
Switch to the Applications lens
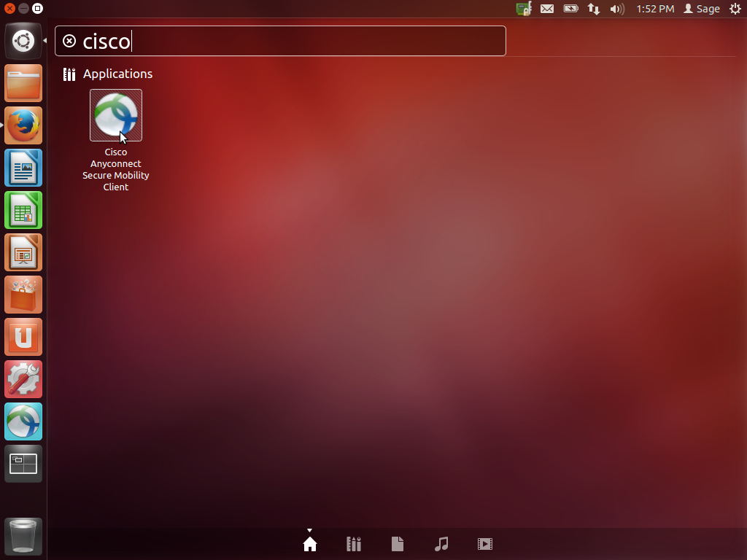point(354,544)
